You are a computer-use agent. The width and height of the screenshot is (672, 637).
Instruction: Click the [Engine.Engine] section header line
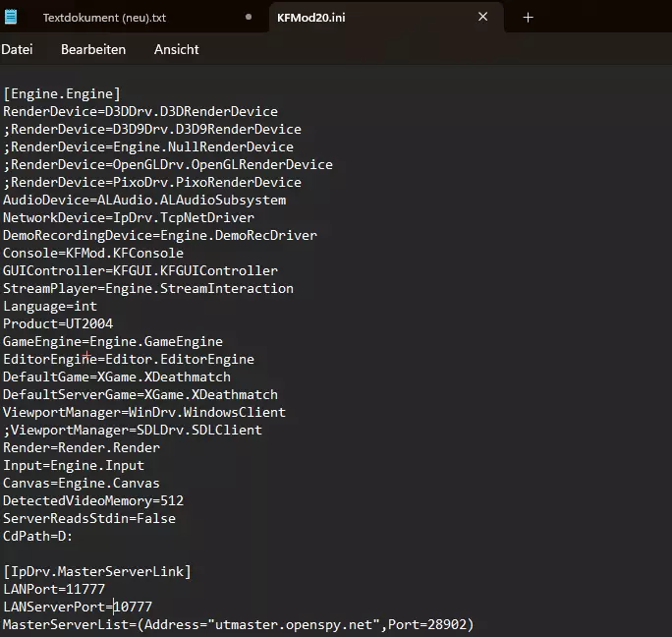click(62, 94)
